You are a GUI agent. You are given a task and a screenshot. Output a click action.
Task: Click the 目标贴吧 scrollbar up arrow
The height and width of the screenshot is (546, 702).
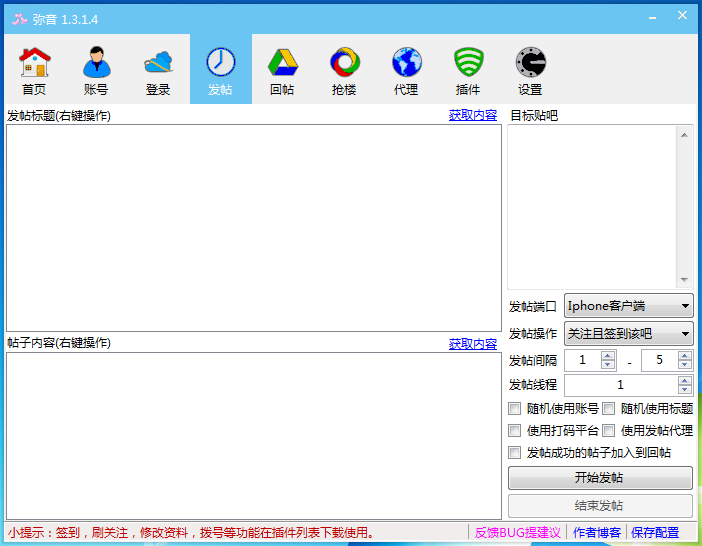click(x=684, y=135)
